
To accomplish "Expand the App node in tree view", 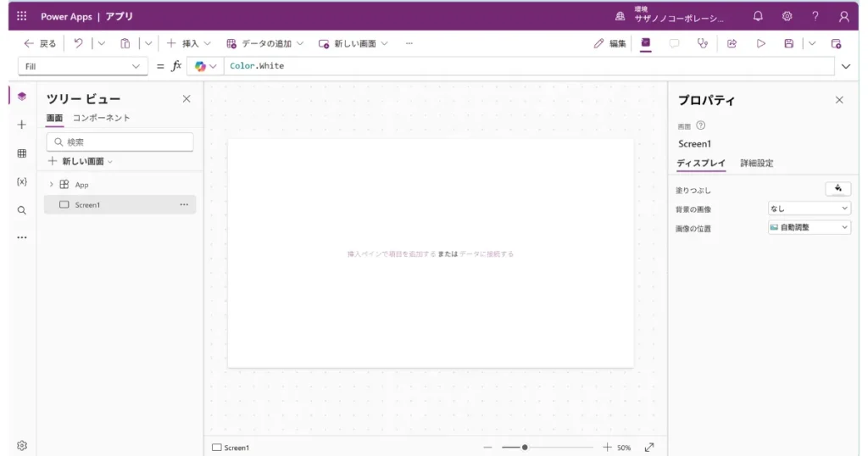I will [51, 184].
